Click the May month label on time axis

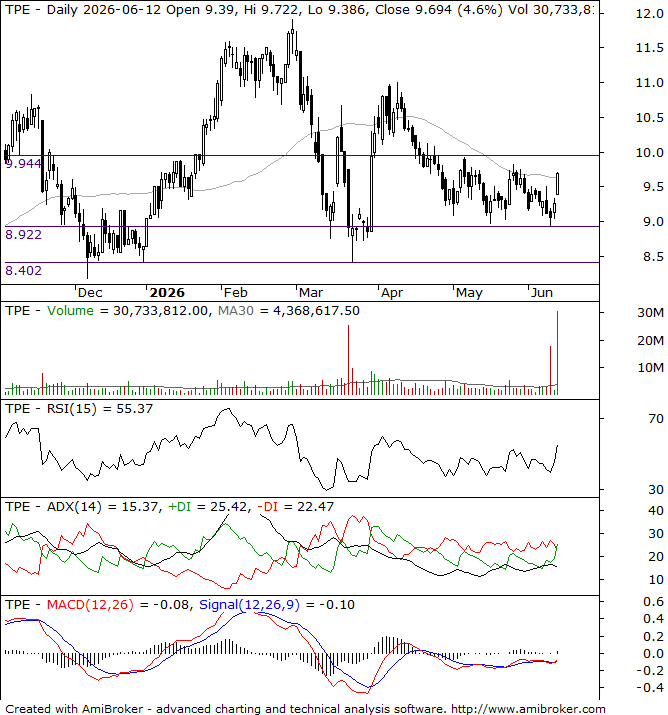pos(469,292)
